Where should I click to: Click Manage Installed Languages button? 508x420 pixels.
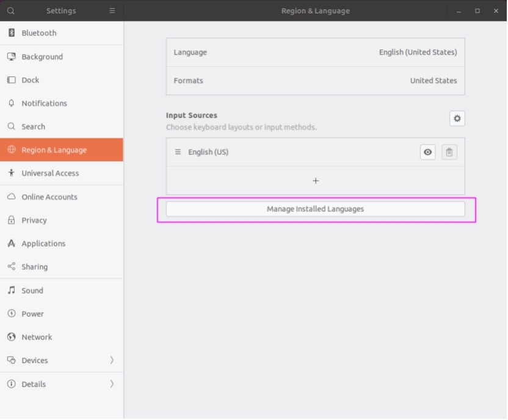[x=316, y=209]
